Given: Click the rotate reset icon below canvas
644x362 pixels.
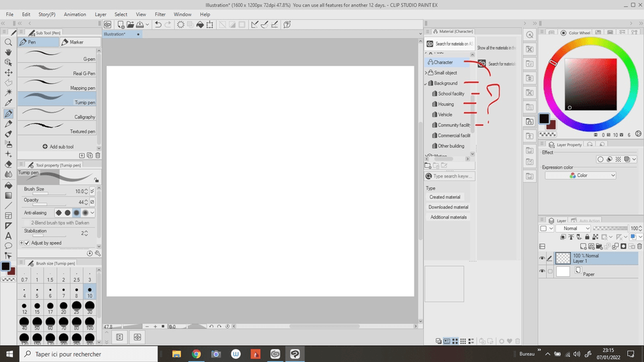Looking at the screenshot, I should click(227, 326).
